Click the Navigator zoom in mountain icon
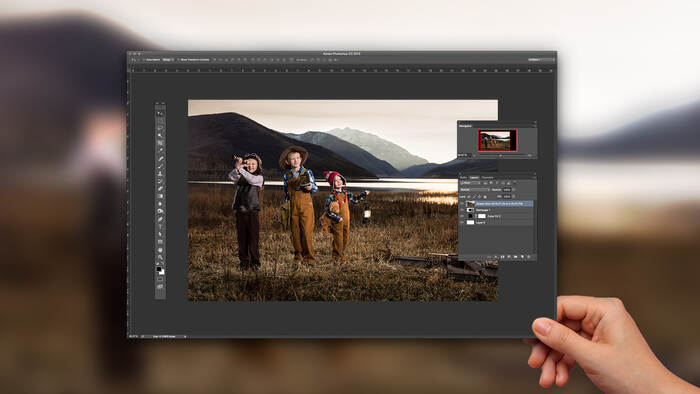Screen dimensions: 700x394 tap(530, 155)
